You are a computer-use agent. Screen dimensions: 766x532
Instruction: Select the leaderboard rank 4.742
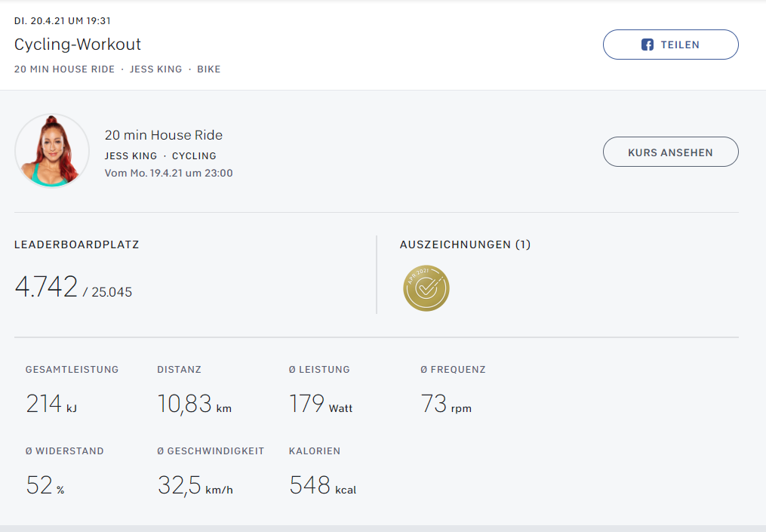[x=46, y=288]
